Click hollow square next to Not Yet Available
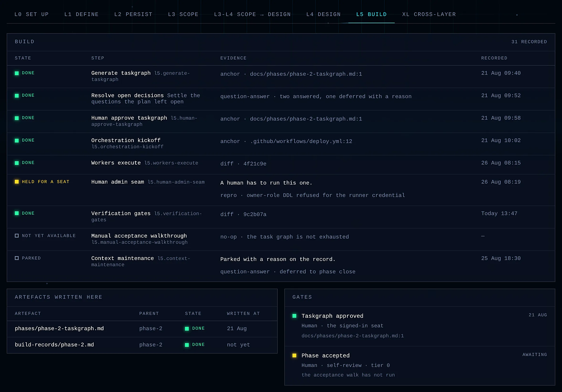 [17, 236]
